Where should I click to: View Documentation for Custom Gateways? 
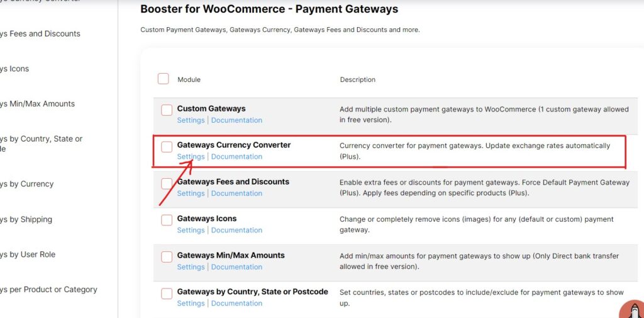pyautogui.click(x=236, y=120)
